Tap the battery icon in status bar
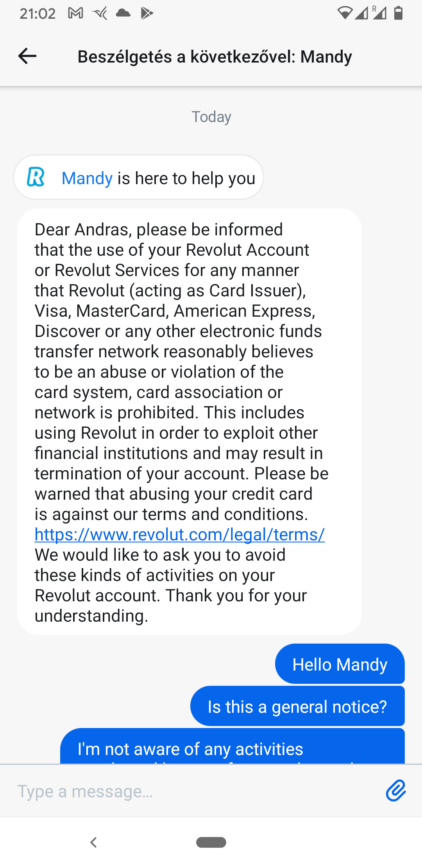The image size is (422, 868). tap(398, 13)
